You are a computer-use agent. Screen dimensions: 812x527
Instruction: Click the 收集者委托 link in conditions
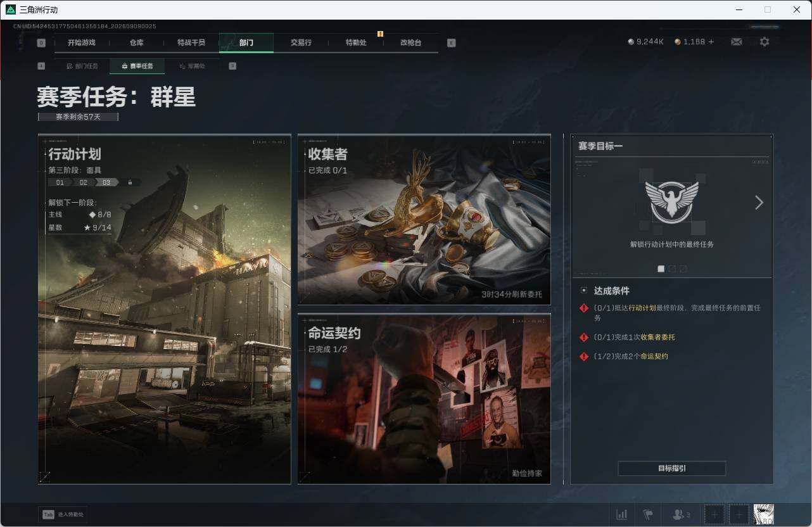tap(657, 338)
